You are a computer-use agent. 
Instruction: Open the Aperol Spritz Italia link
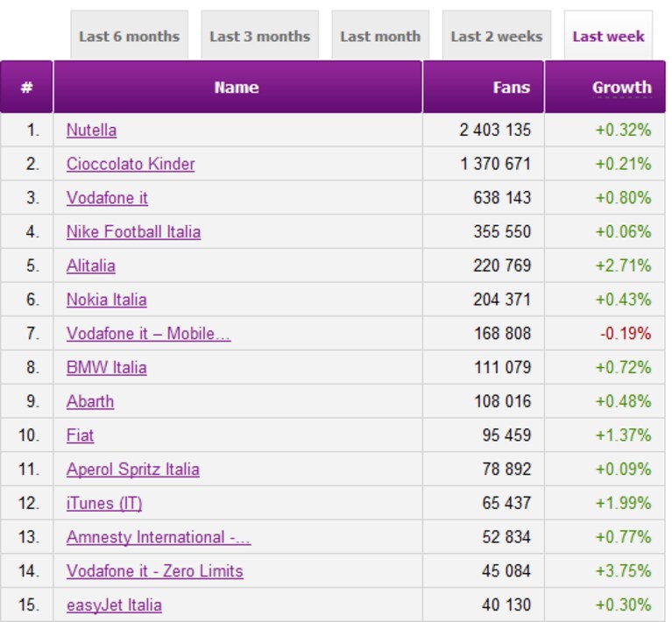(x=133, y=469)
